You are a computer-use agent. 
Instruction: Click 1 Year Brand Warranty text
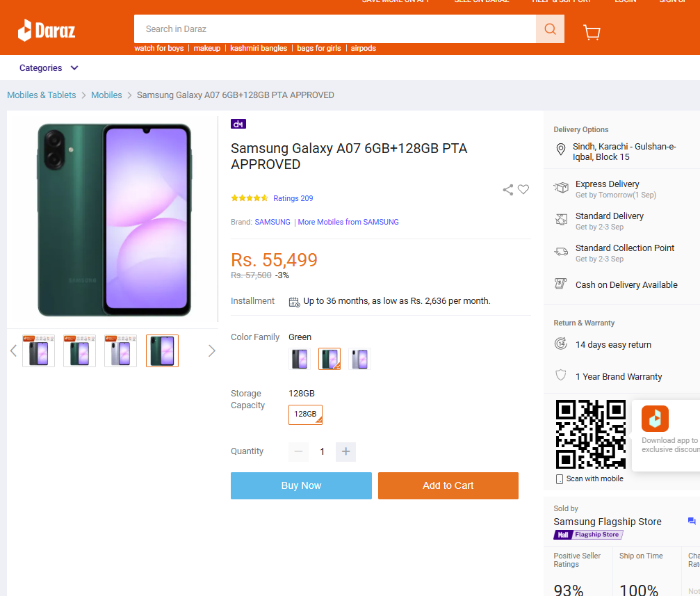tap(619, 377)
